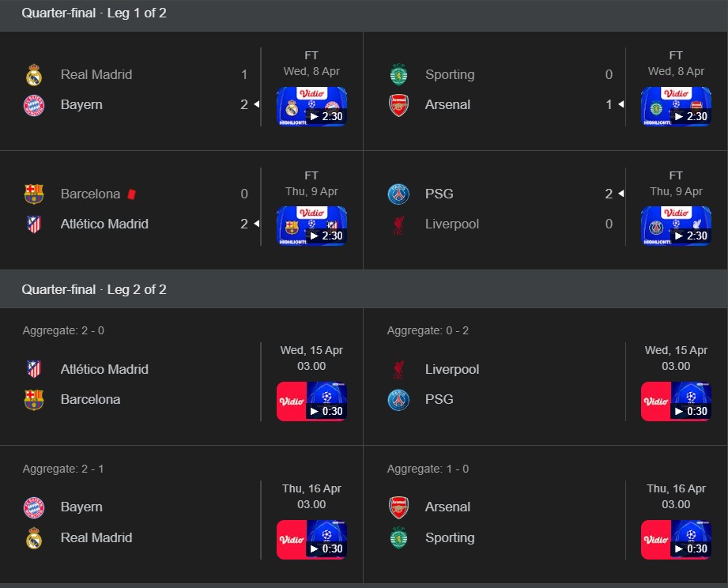This screenshot has width=728, height=588.
Task: Play Liverpool vs PSG Leg 2 preview
Action: tap(676, 401)
